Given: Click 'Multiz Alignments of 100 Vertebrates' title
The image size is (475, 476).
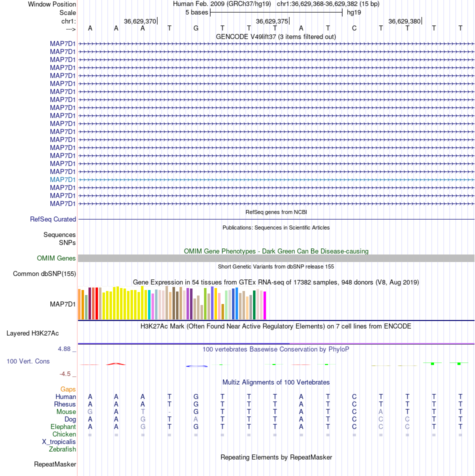Looking at the screenshot, I should tap(276, 382).
